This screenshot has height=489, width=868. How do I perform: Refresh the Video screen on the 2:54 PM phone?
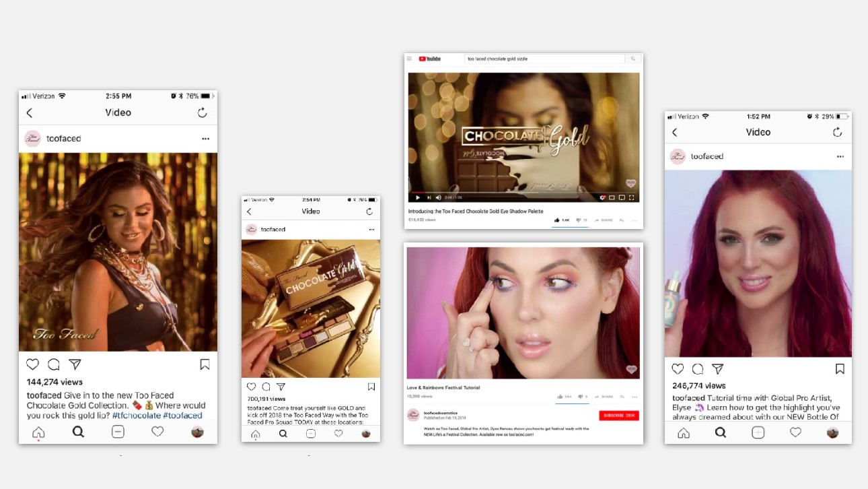click(369, 211)
